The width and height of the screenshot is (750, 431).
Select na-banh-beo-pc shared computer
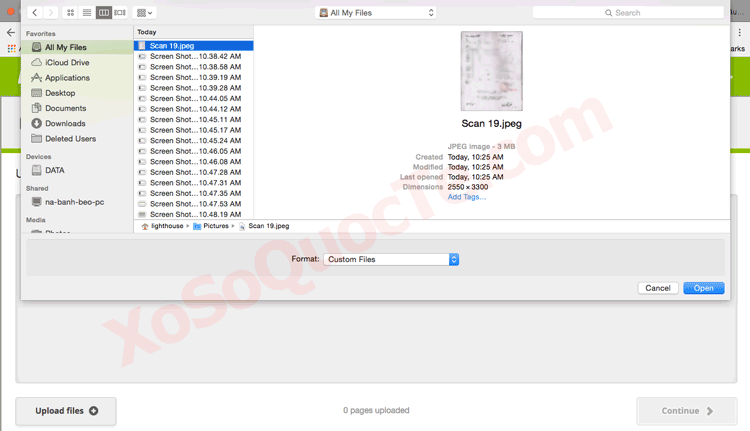74,202
